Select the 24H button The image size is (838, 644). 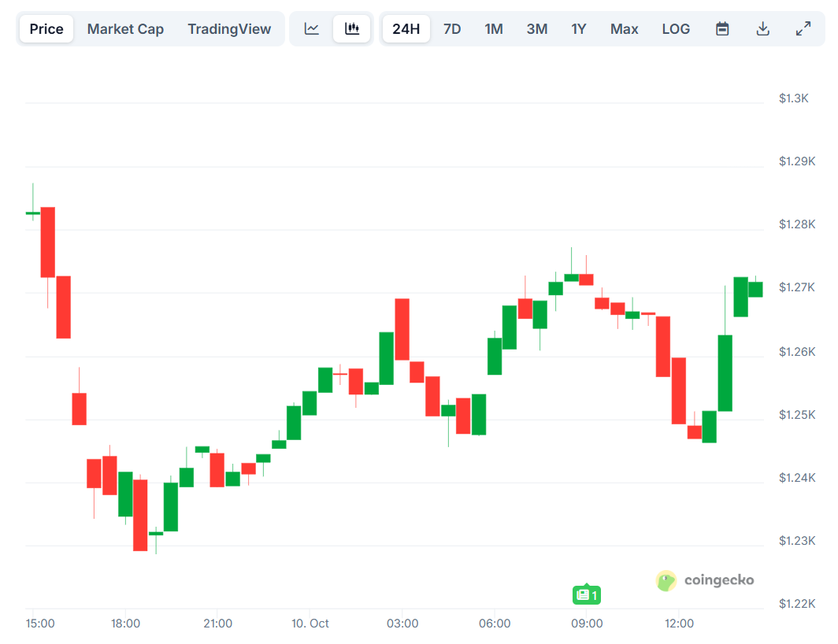(x=406, y=28)
